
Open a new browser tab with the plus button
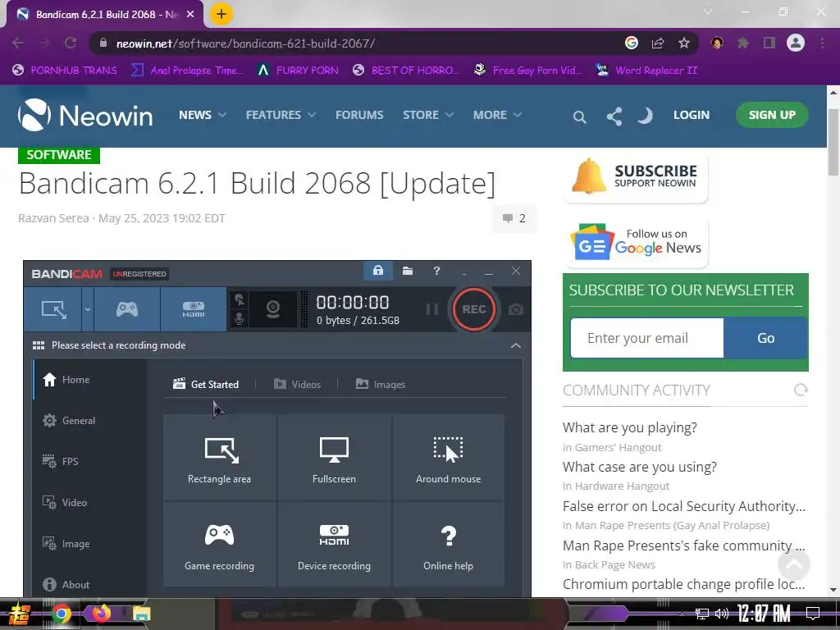221,14
